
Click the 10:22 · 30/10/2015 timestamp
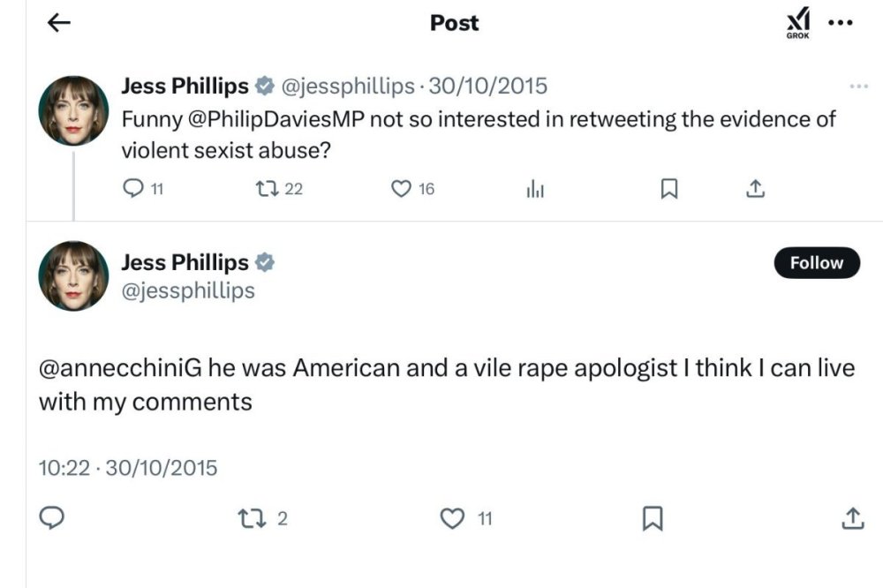point(128,468)
